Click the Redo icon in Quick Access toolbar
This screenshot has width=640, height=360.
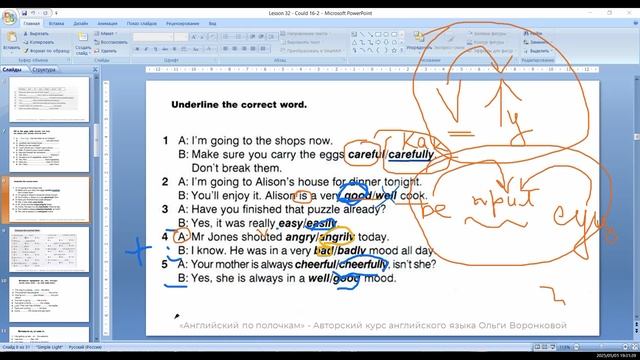(45, 13)
